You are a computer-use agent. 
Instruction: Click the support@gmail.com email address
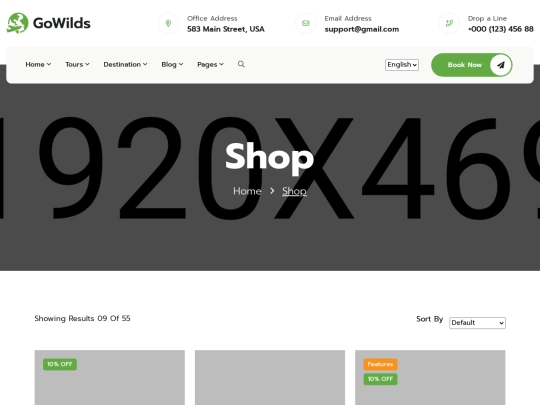[362, 29]
